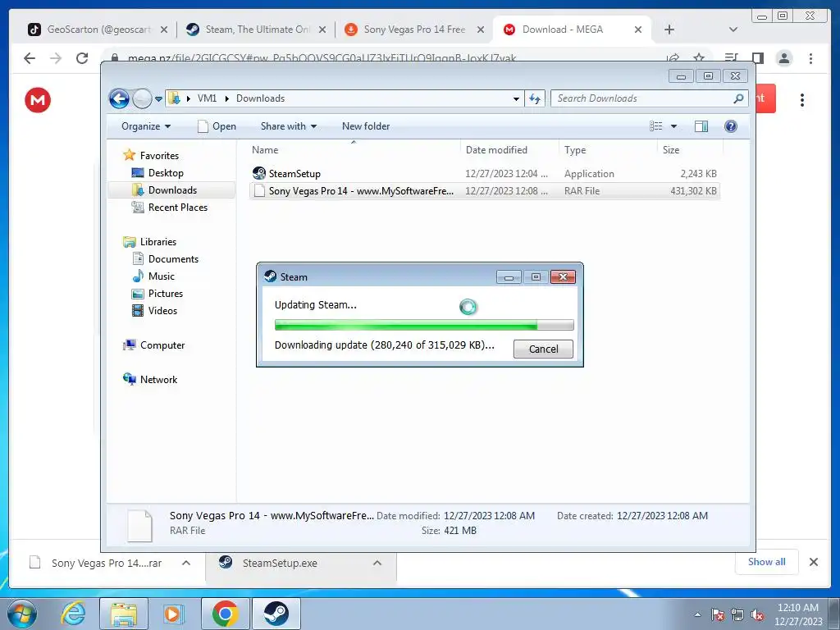Expand options for Sony Vegas Pro 14 rar download
The image size is (840, 630).
point(186,563)
